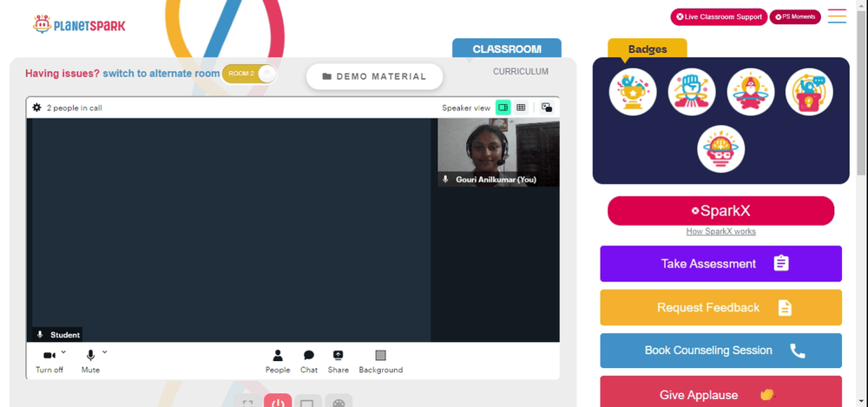Toggle the ROOM 2 switch

point(249,74)
